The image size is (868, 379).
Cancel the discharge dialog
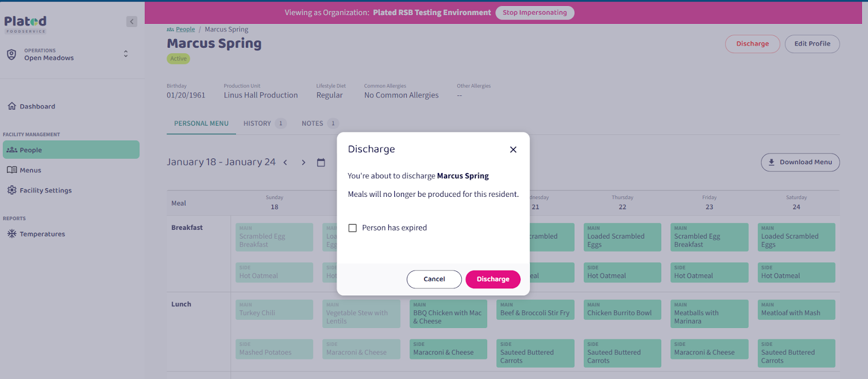point(434,279)
